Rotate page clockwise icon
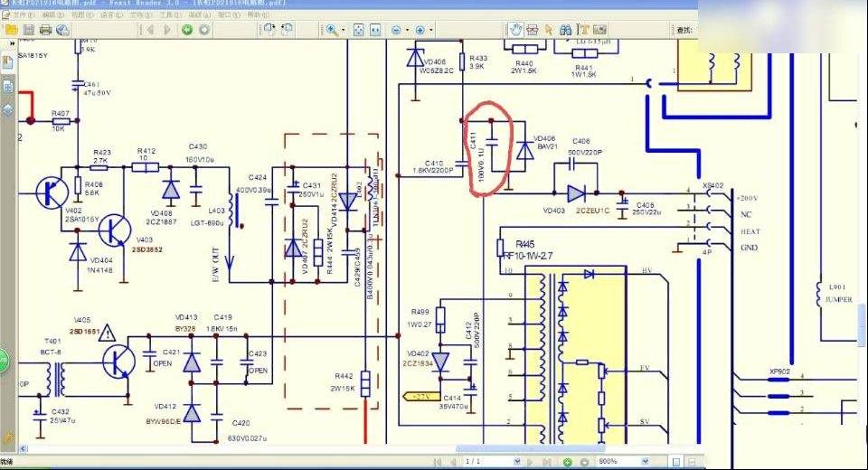 tap(269, 30)
